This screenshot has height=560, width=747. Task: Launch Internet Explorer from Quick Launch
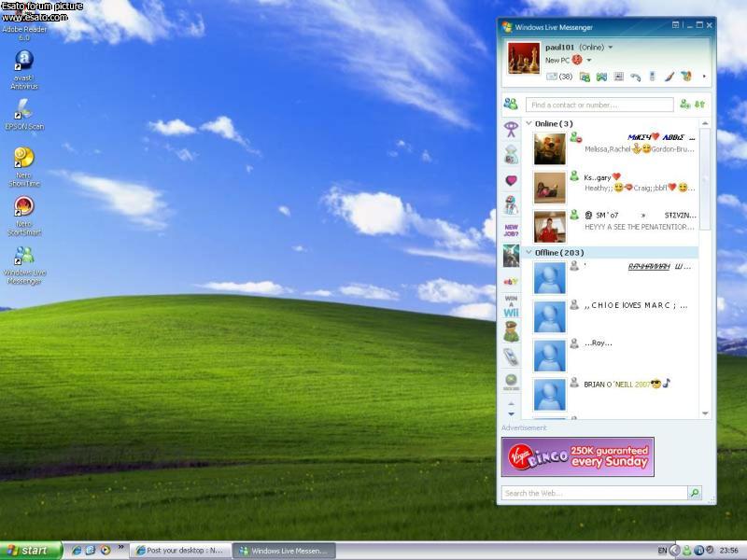77,551
